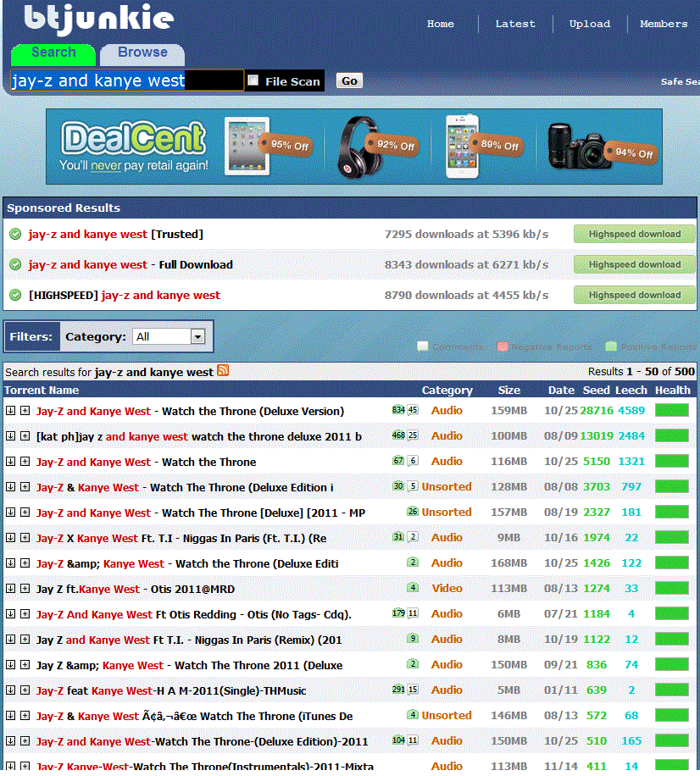Image resolution: width=700 pixels, height=776 pixels.
Task: Click the RSS feed icon beside search results
Action: coord(222,371)
